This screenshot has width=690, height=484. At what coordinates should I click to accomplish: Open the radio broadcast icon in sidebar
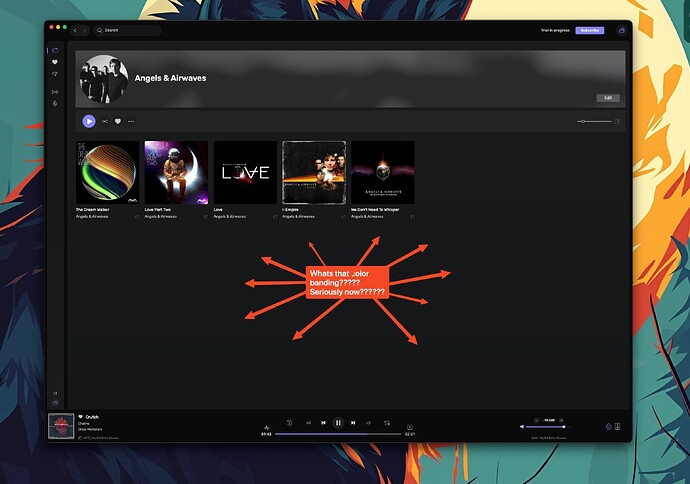coord(55,92)
